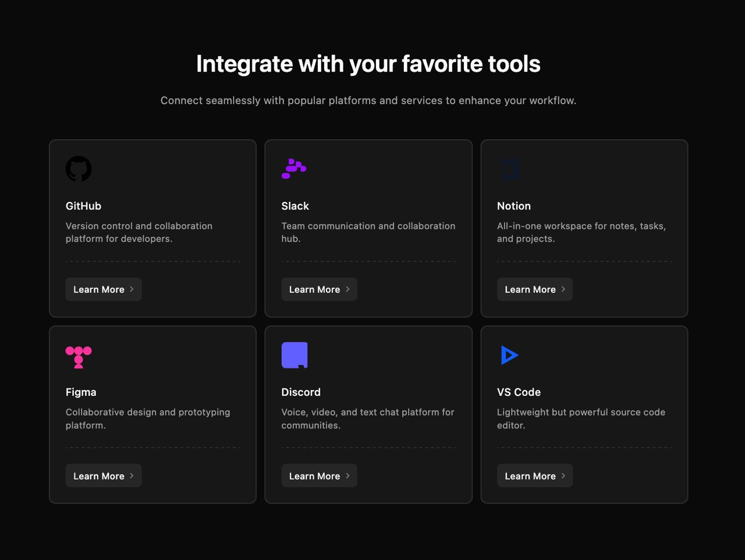Open Learn More in the Figma card
The height and width of the screenshot is (560, 745).
(x=104, y=476)
